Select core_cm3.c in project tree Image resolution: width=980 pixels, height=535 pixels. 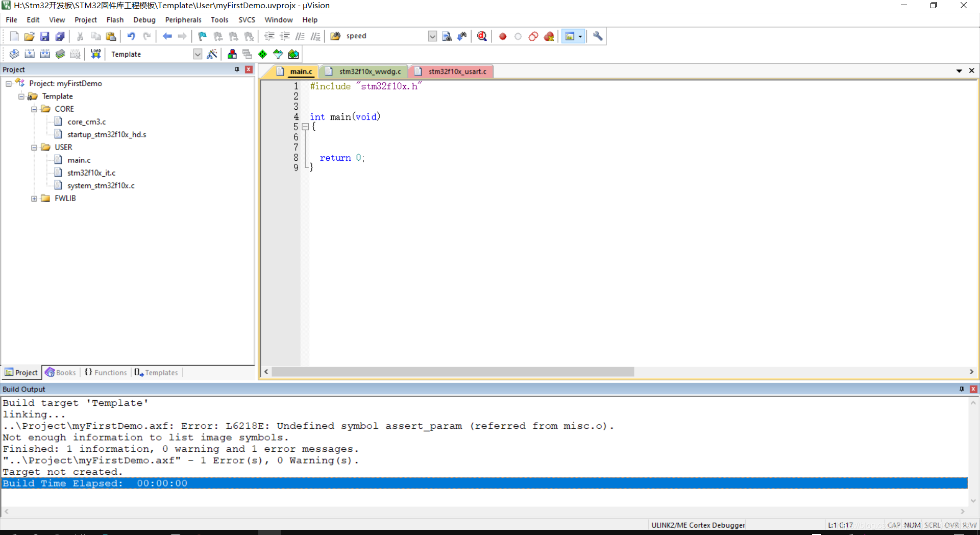86,122
